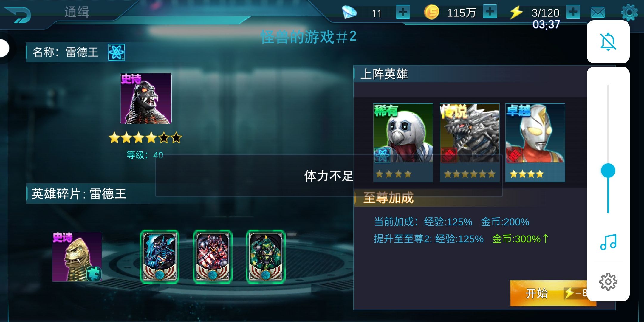The image size is (644, 322).
Task: Start the battle with 开始 button
Action: pos(549,293)
